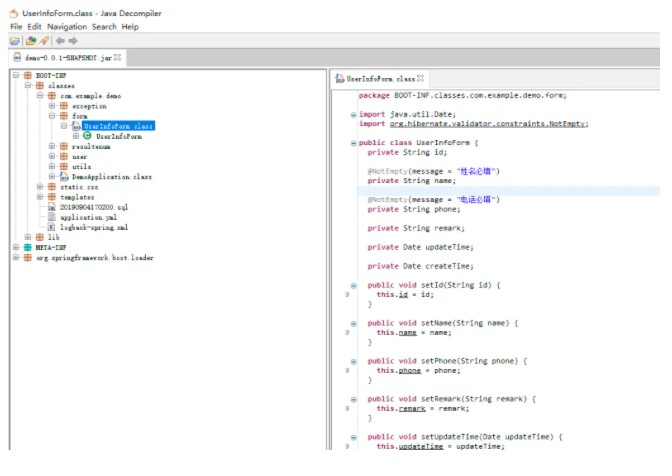The height and width of the screenshot is (476, 672).
Task: Click the Search toolbar icon
Action: (44, 41)
